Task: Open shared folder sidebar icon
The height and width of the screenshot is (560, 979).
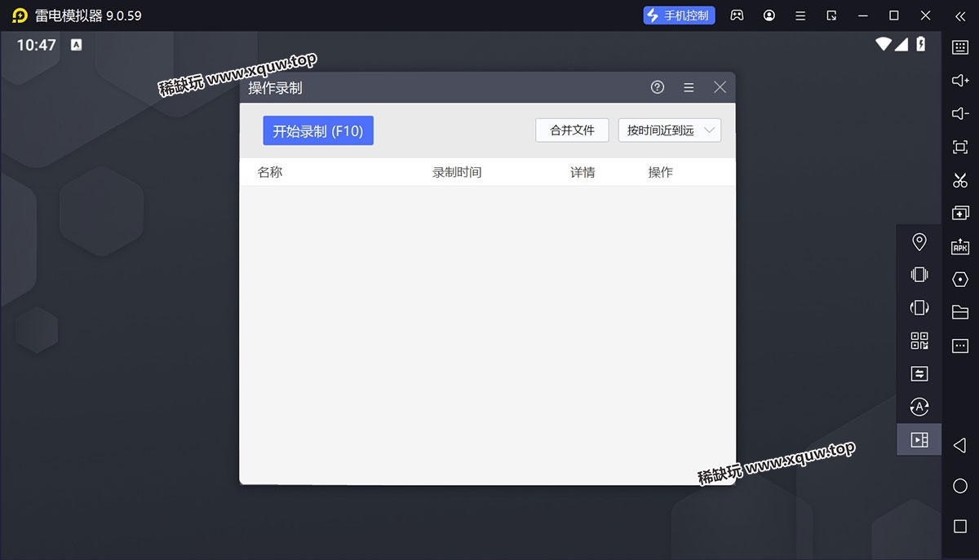Action: click(x=960, y=312)
